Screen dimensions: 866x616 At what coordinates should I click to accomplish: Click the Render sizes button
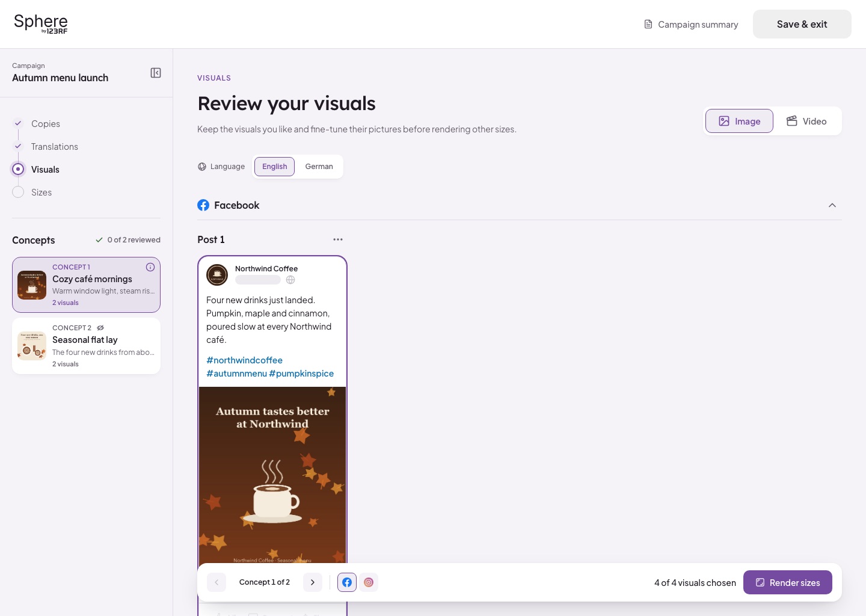[788, 582]
